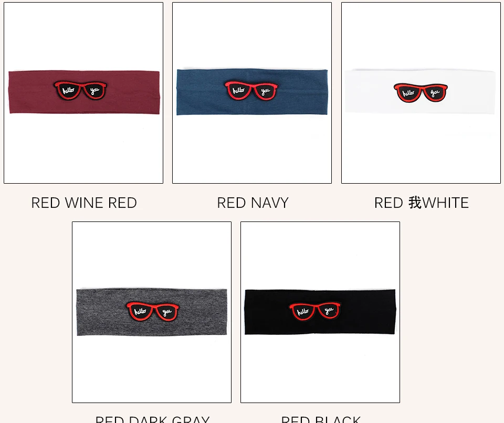Image resolution: width=504 pixels, height=423 pixels.
Task: Select the white headband thumbnail
Action: point(421,93)
